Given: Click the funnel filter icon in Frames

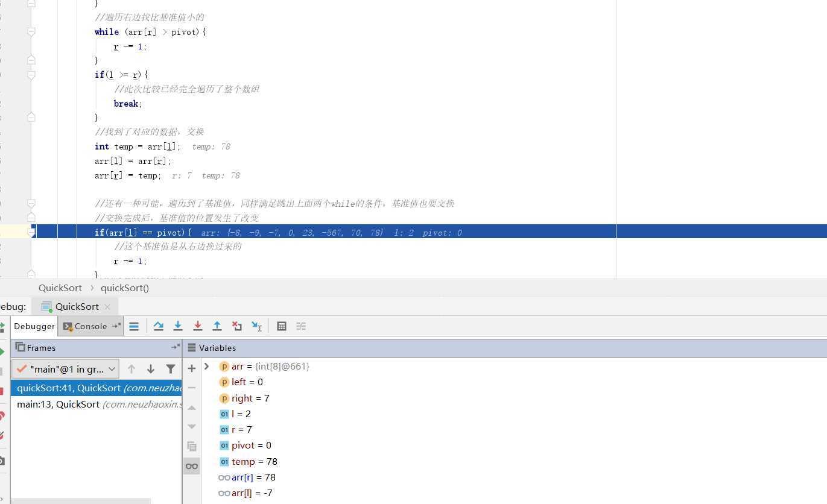Looking at the screenshot, I should point(171,369).
